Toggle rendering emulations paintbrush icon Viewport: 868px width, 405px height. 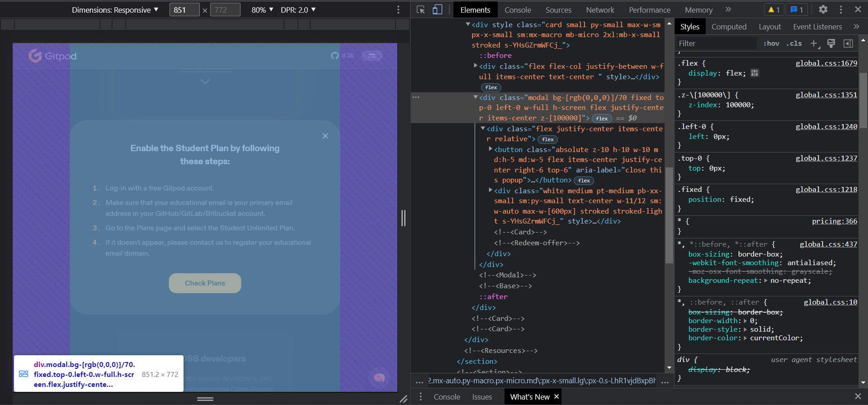[831, 43]
